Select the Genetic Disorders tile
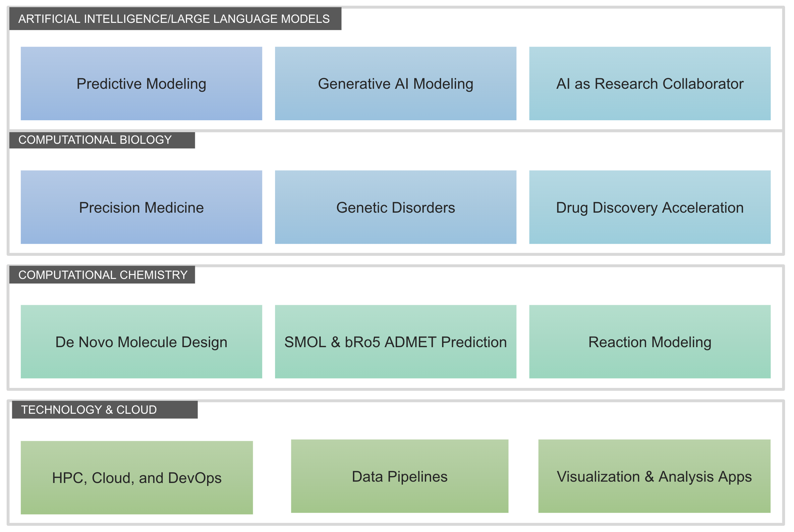 tap(395, 207)
